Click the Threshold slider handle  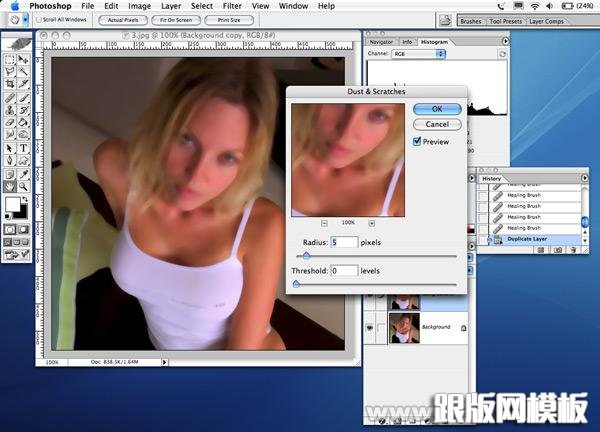296,284
